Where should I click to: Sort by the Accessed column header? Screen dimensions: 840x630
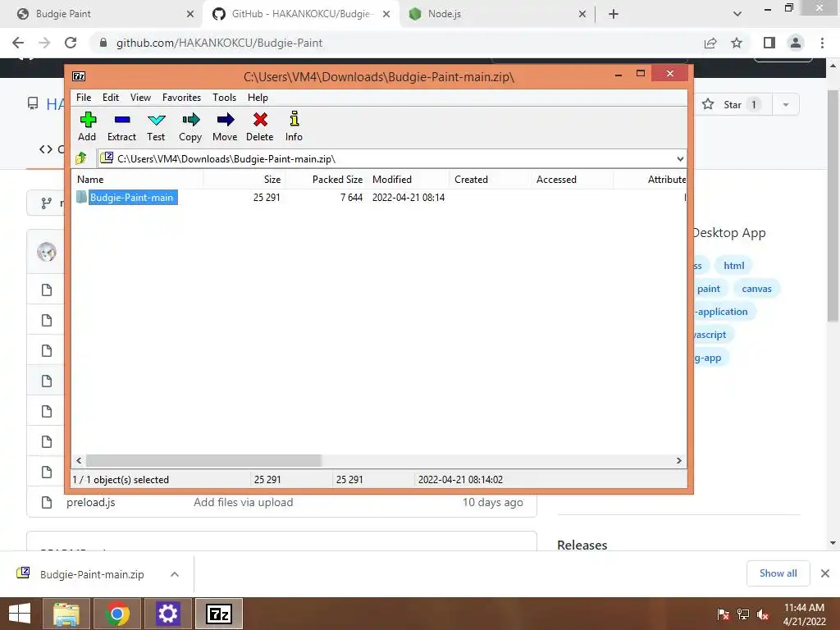click(x=572, y=180)
